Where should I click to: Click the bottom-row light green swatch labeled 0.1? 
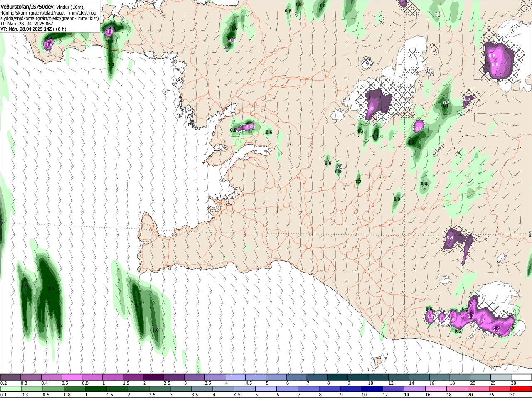click(x=11, y=389)
